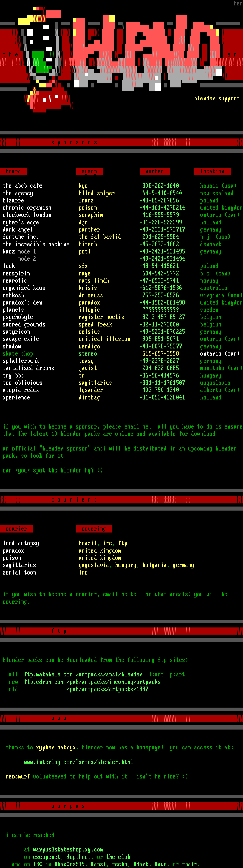Click the 'courier' column header
Viewport: 243px width, 868px height.
(17, 529)
